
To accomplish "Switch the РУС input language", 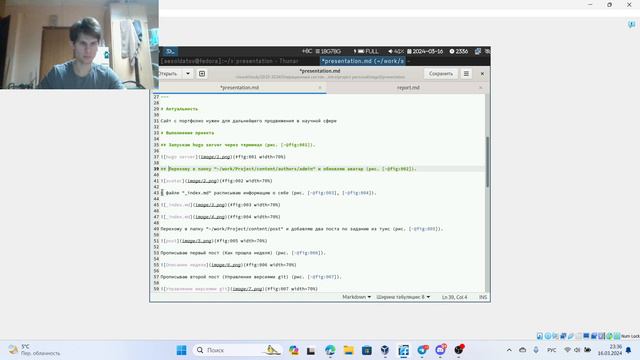I will point(551,350).
